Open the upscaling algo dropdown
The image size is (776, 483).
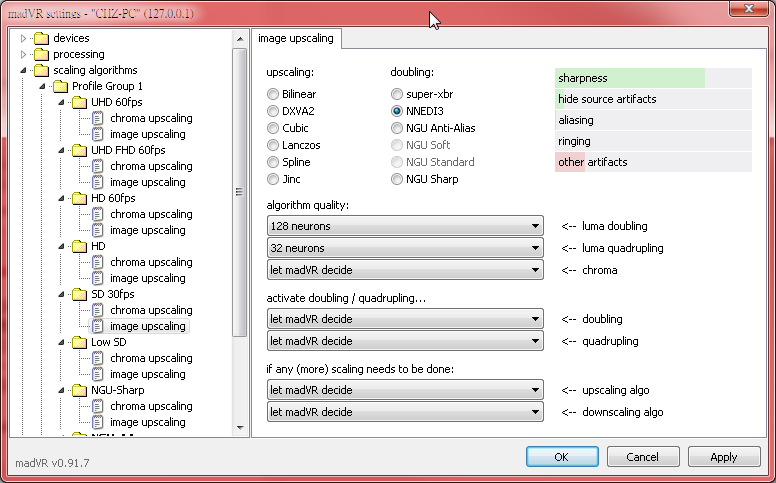tap(405, 390)
